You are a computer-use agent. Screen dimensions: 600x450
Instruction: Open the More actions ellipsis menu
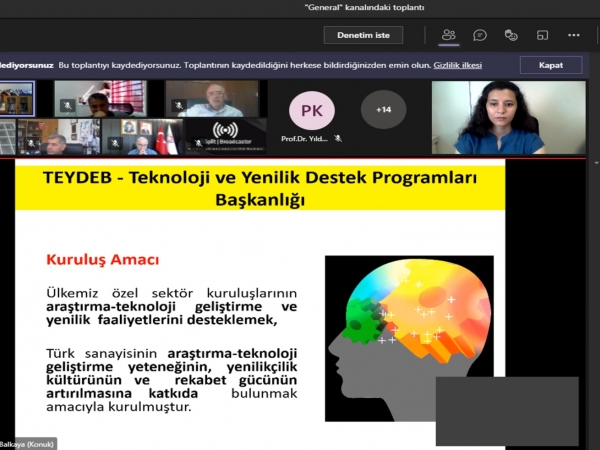574,35
